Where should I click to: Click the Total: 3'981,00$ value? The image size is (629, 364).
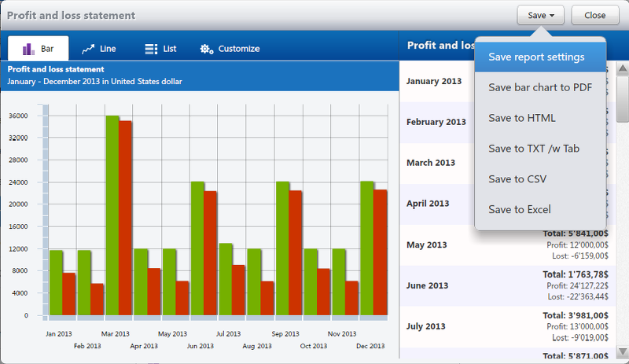(576, 315)
